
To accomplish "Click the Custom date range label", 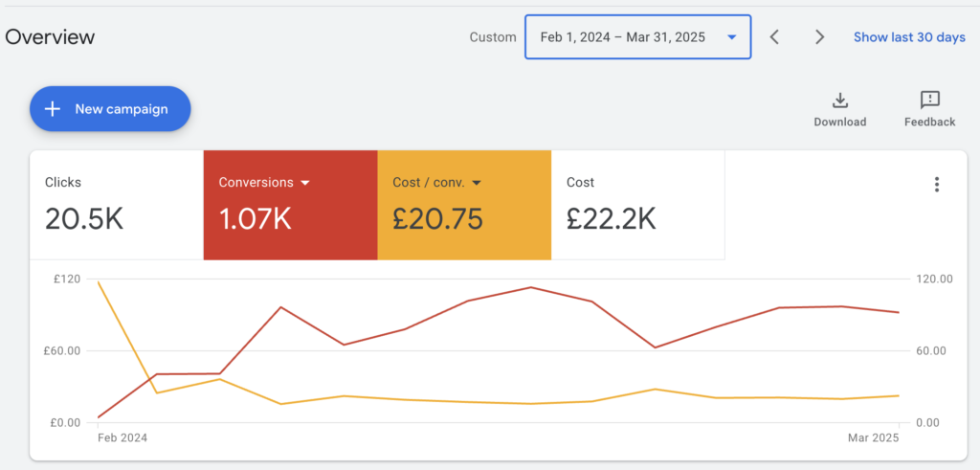I will [x=492, y=37].
